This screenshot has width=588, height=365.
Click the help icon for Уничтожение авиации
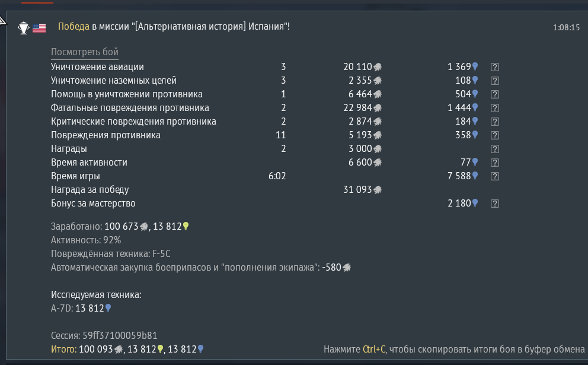point(495,67)
